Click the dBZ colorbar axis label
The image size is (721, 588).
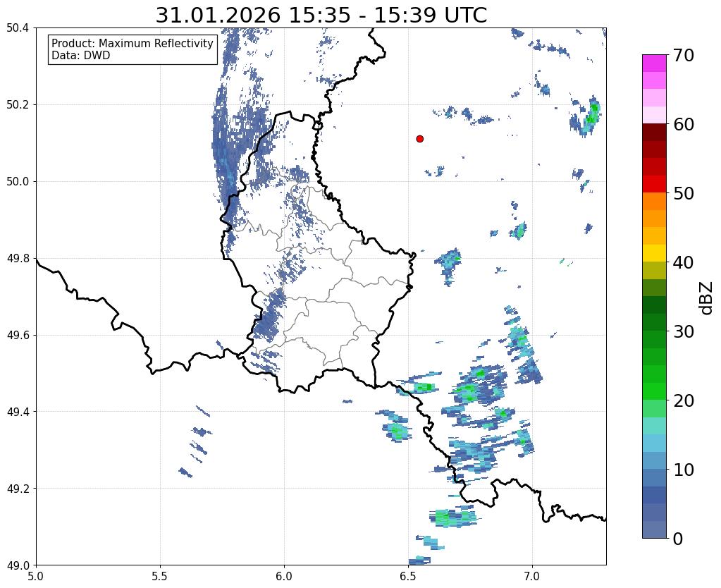click(x=707, y=298)
